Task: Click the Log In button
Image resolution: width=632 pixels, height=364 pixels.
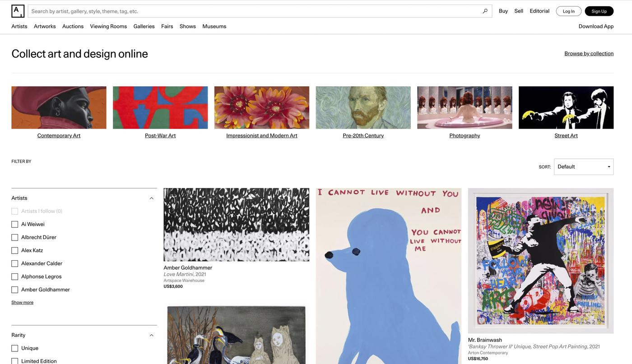Action: point(569,11)
